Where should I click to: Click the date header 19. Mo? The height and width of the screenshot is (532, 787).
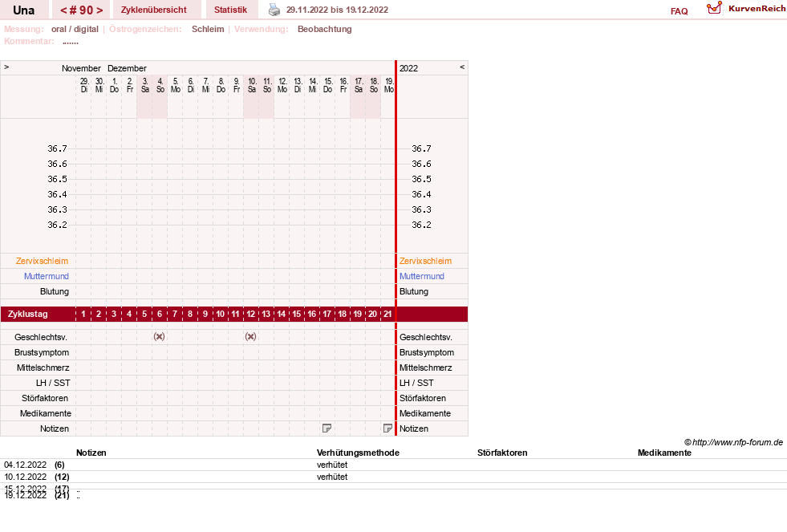click(388, 85)
